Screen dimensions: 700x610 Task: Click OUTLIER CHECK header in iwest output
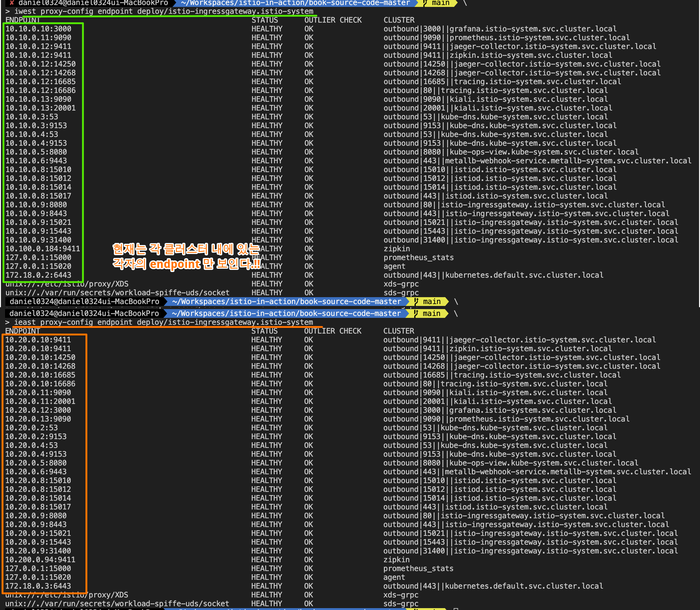[x=333, y=20]
